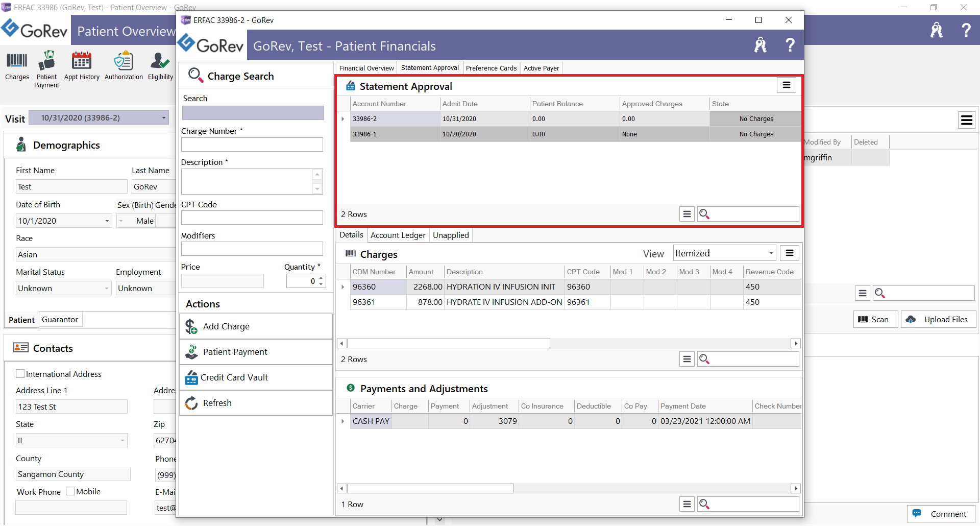Screen dimensions: 980x526
Task: Open Eligibility toolbar icon
Action: pyautogui.click(x=160, y=66)
